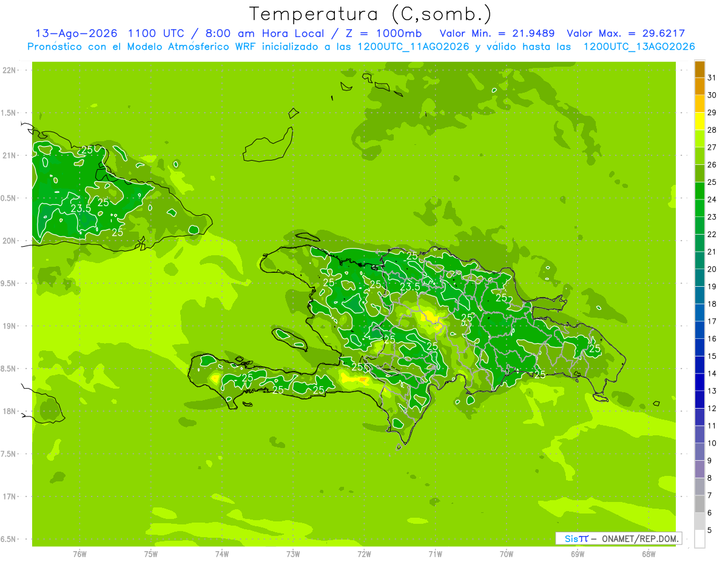
Task: Click the clipped "6.5N" latitude label
Action: click(x=8, y=540)
